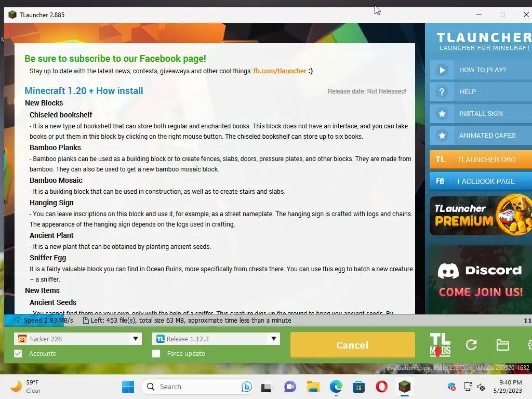Click the 'Hanging Sign' heading
This screenshot has width=532, height=399.
[51, 203]
